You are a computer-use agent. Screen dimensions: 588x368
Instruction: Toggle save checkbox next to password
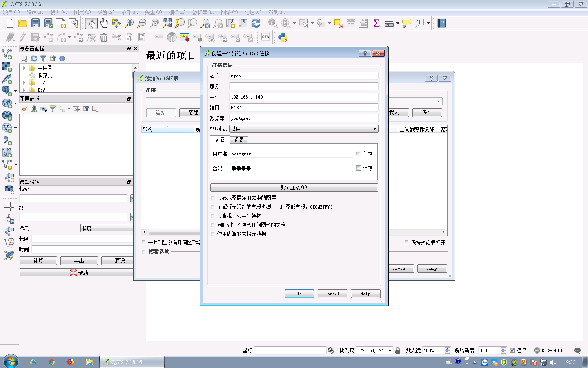(359, 168)
